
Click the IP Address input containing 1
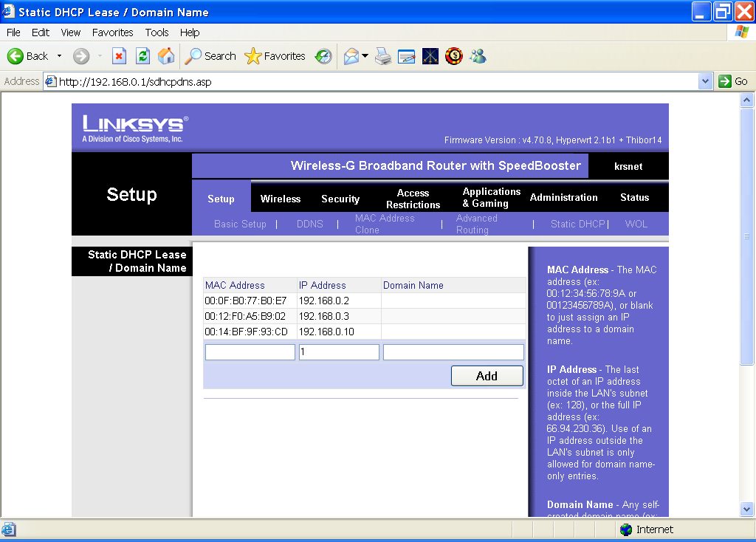pos(339,352)
